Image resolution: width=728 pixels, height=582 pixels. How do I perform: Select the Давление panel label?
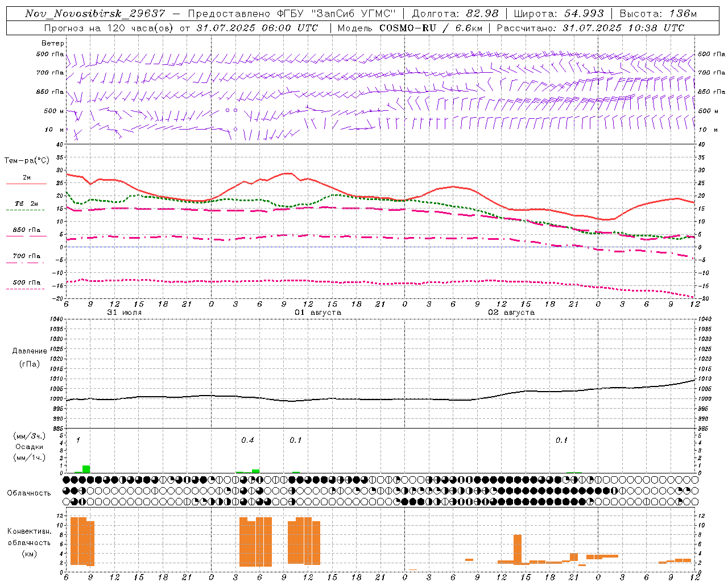[29, 351]
